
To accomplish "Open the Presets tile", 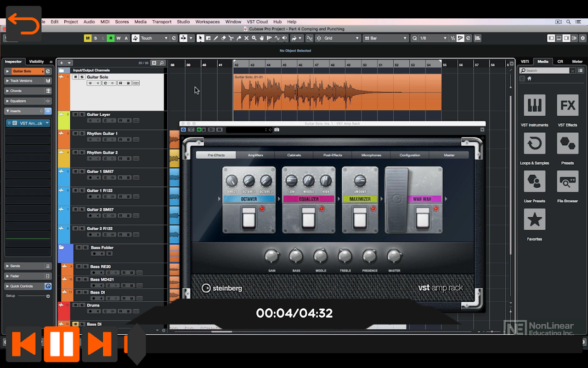I will point(568,144).
